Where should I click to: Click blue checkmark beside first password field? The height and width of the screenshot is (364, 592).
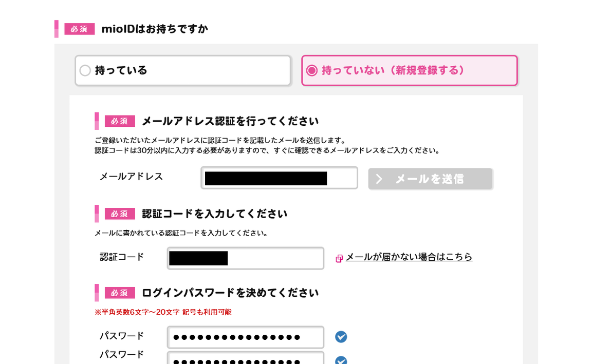341,337
